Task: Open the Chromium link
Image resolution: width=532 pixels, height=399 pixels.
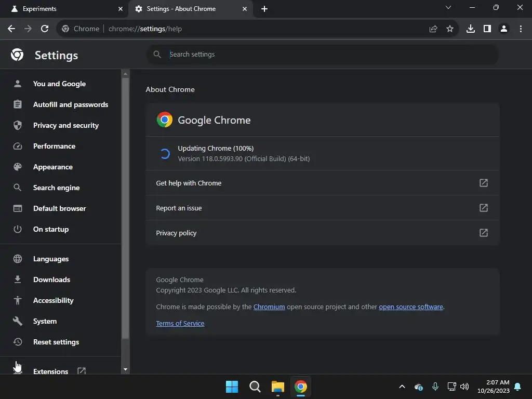Action: (269, 307)
